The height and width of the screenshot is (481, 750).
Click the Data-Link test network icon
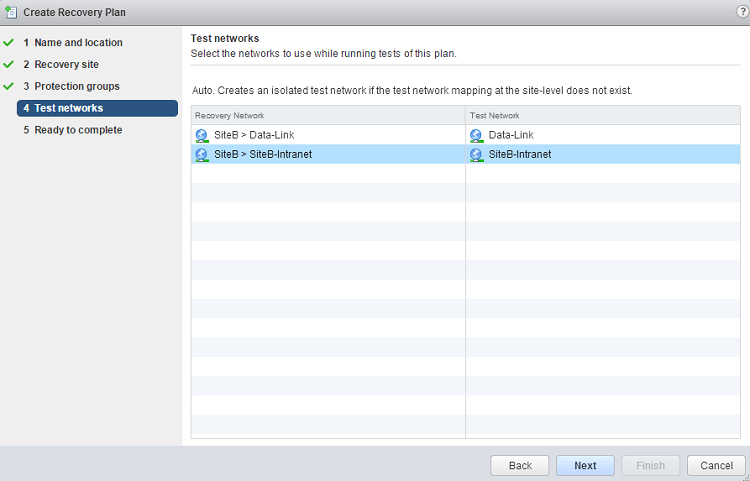click(476, 135)
